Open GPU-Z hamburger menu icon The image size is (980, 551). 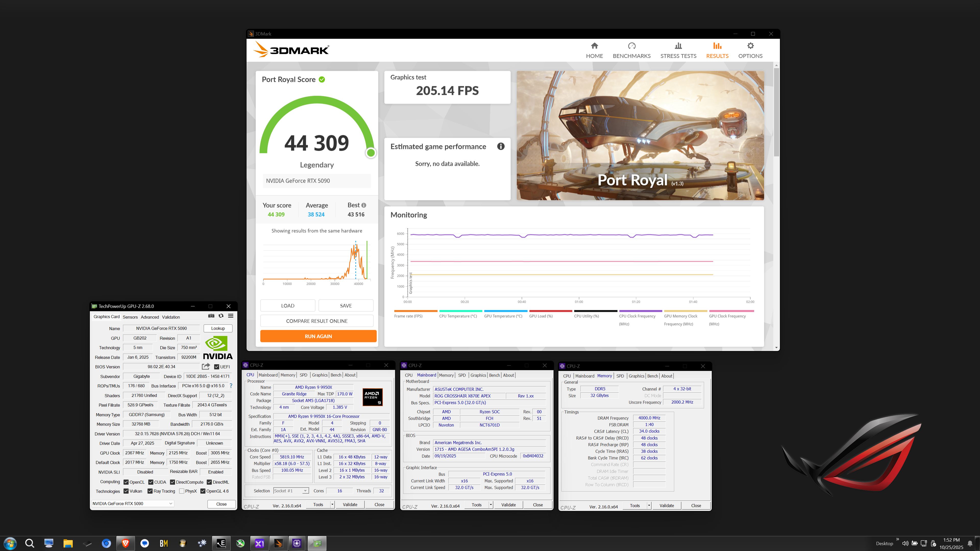point(230,316)
